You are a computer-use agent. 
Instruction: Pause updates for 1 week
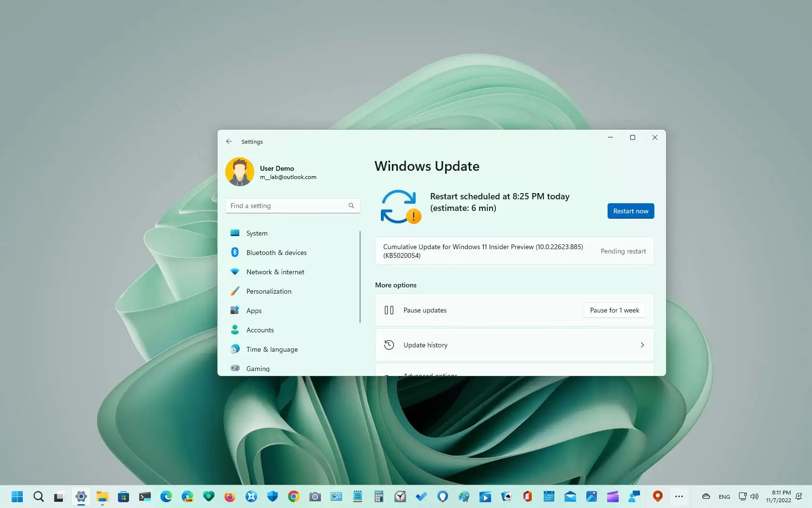click(614, 310)
